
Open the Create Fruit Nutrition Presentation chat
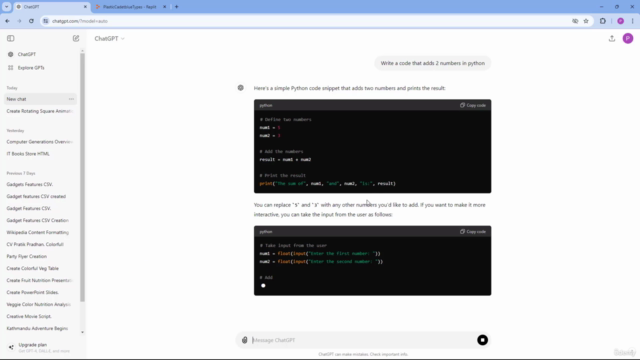click(x=40, y=280)
